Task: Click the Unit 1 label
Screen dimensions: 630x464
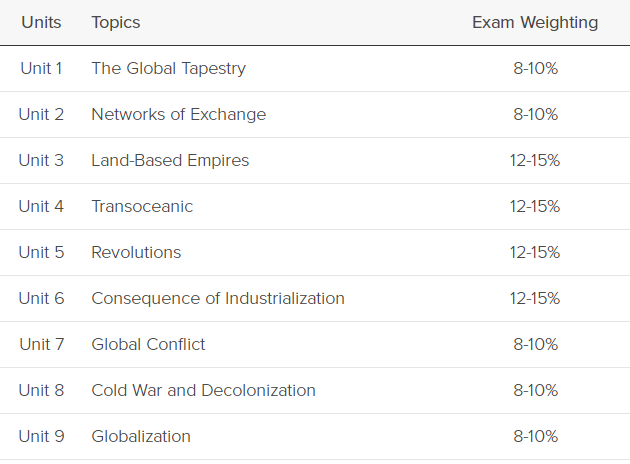Action: (x=41, y=69)
